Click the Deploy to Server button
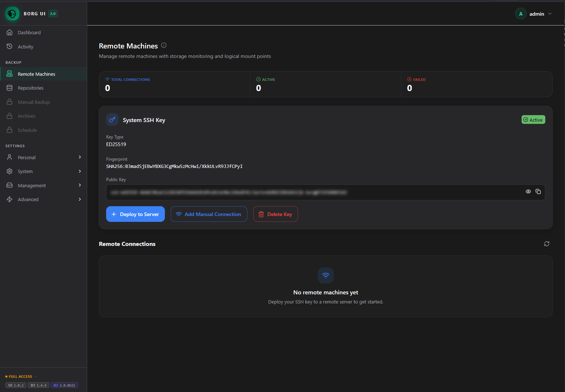Screen dimensions: 565x392 click(135, 214)
